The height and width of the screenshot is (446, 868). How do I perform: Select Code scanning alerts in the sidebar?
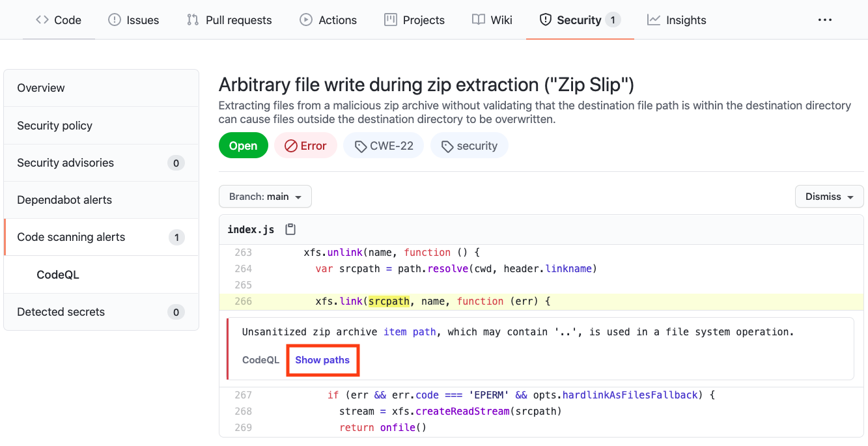point(101,237)
